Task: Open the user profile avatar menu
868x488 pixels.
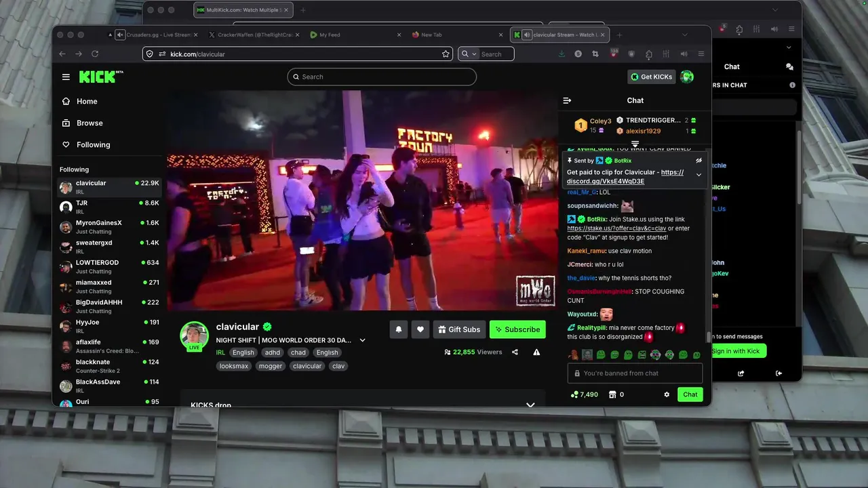Action: [687, 77]
